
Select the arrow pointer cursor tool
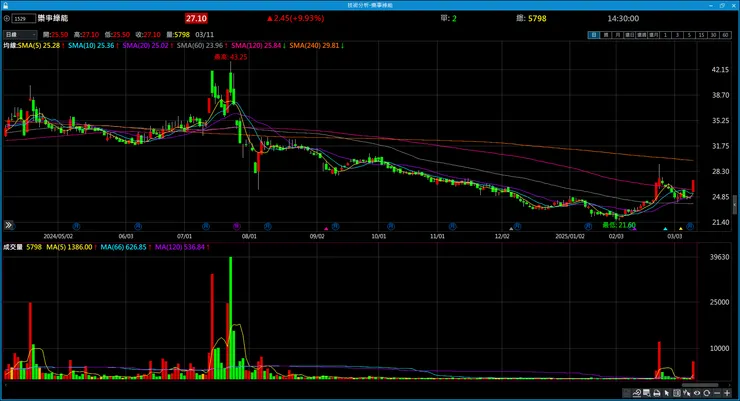pyautogui.click(x=666, y=393)
